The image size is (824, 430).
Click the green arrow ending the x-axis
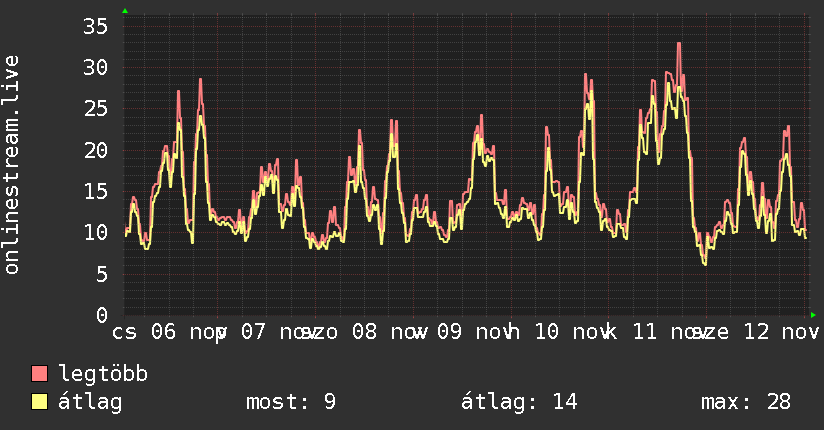[813, 315]
